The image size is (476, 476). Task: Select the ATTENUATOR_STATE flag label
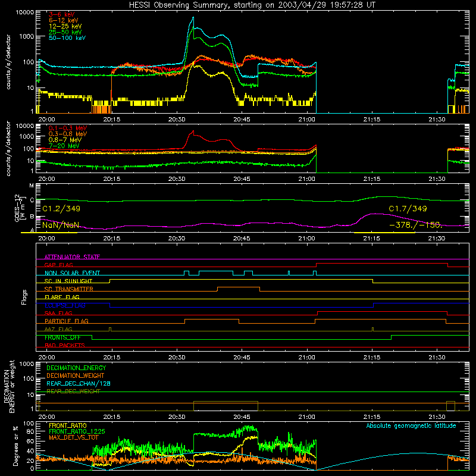pyautogui.click(x=72, y=257)
